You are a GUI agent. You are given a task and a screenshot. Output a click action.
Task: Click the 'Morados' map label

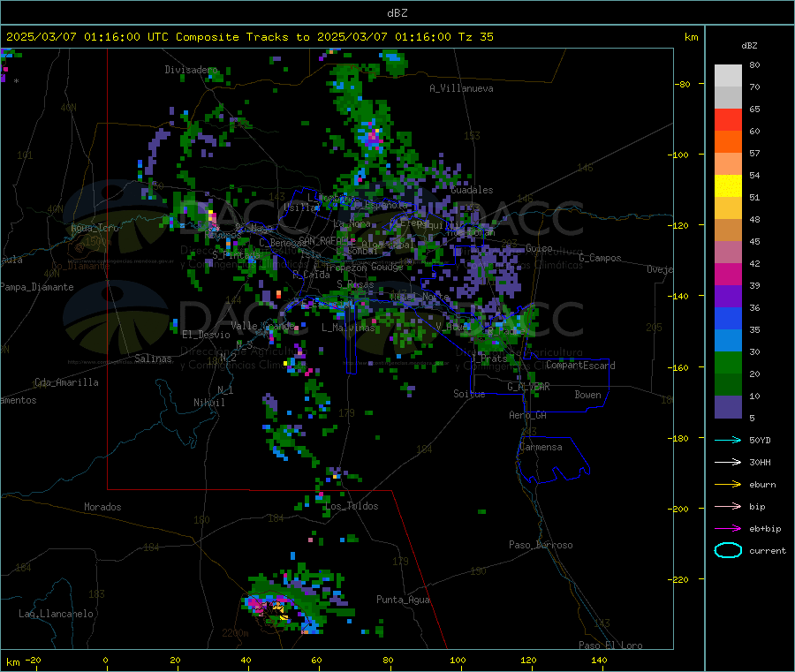(x=102, y=507)
